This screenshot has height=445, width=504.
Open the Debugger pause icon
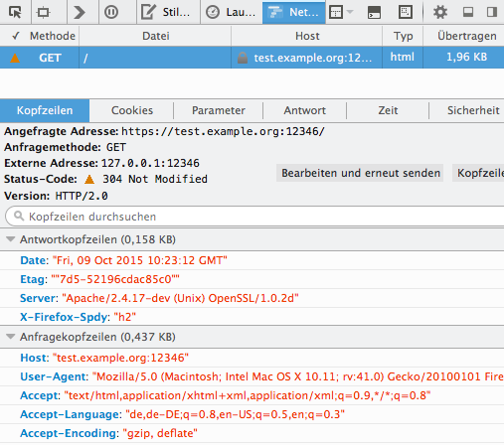tap(111, 12)
